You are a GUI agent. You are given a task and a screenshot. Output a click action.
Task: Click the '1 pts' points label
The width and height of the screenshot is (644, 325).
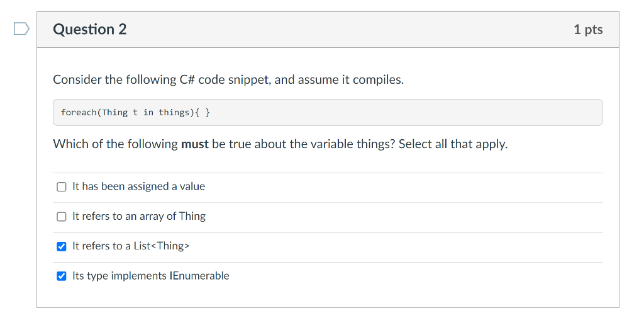point(588,30)
